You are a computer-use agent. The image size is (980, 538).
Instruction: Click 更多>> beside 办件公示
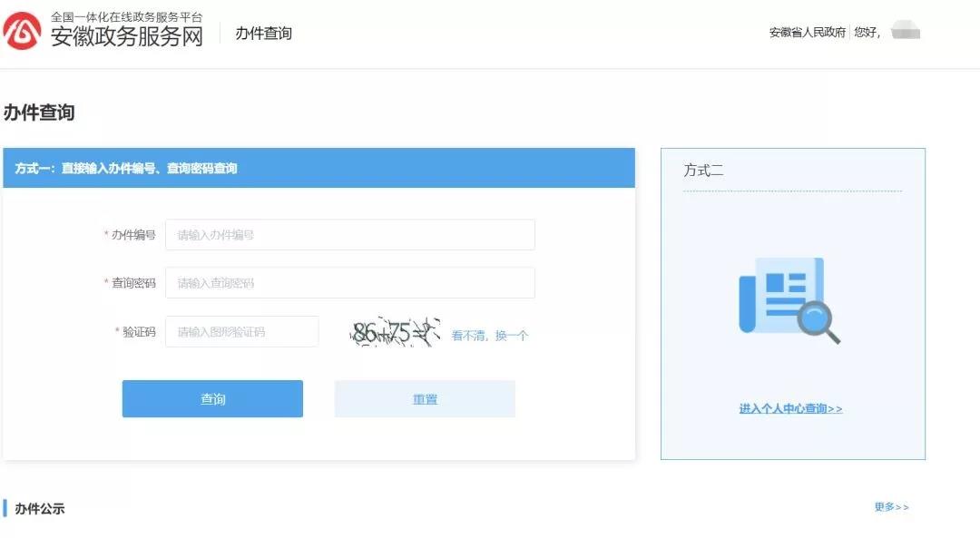pyautogui.click(x=891, y=507)
